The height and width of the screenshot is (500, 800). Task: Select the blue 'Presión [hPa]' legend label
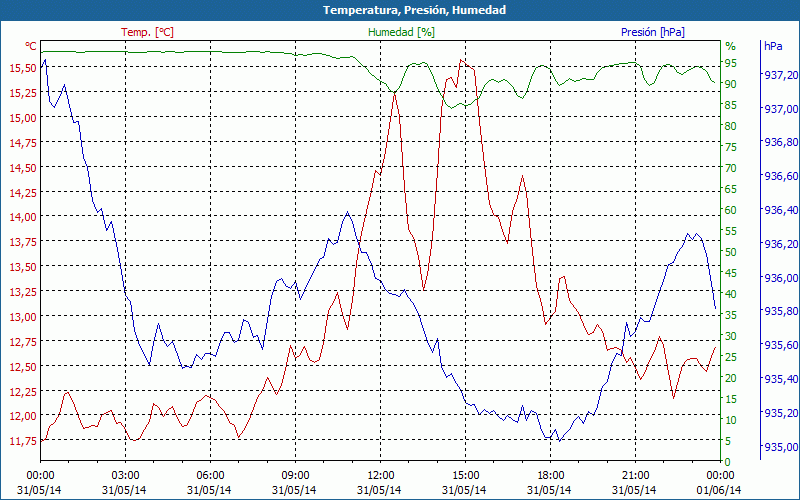click(x=653, y=32)
